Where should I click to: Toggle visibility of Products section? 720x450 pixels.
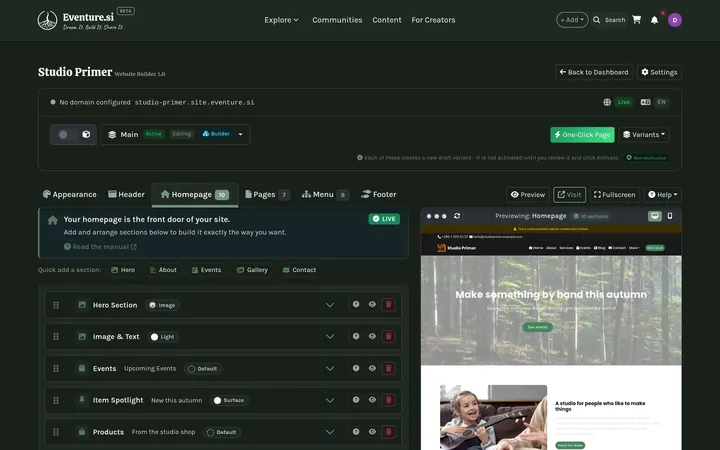pos(372,431)
